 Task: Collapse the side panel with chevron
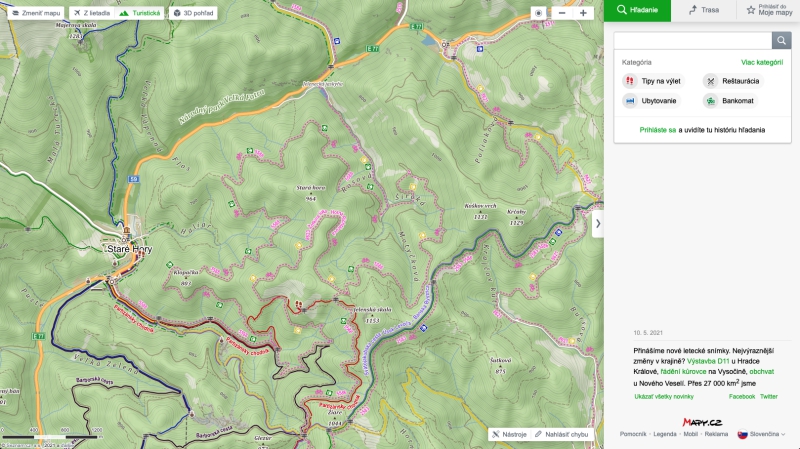[598, 223]
